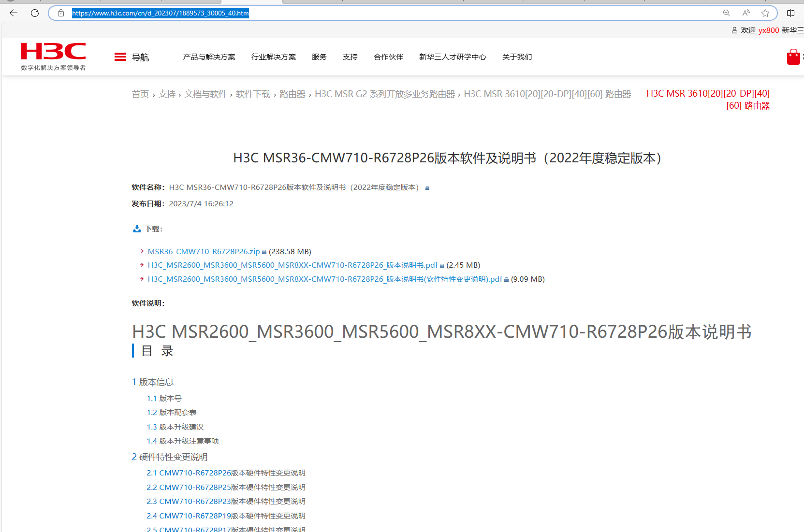Open the red shopping bag icon
The height and width of the screenshot is (532, 804).
[793, 57]
